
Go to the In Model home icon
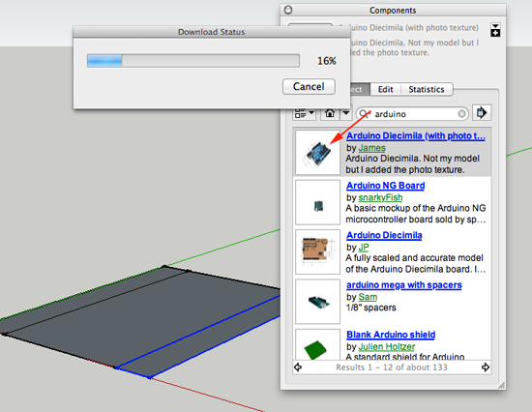pyautogui.click(x=330, y=113)
